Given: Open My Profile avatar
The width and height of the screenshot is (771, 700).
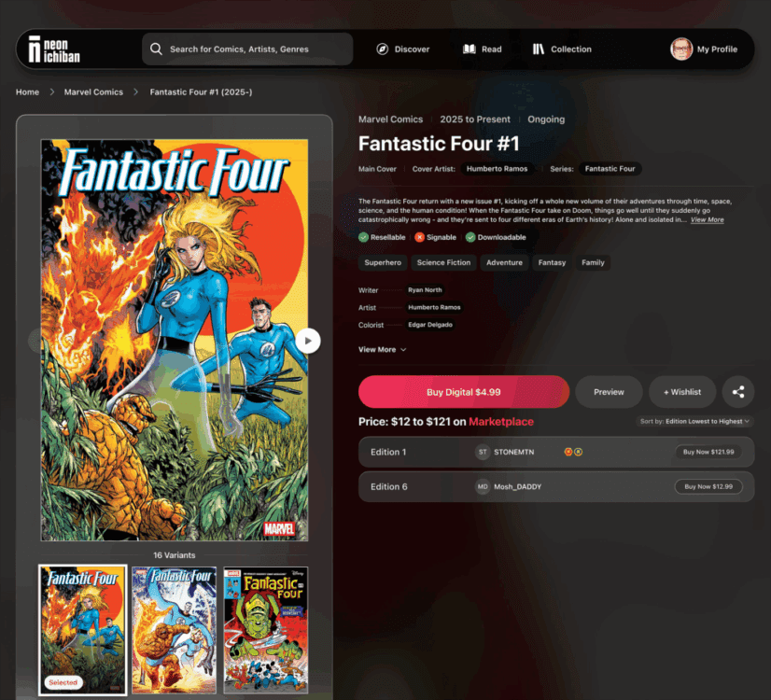Looking at the screenshot, I should tap(681, 49).
